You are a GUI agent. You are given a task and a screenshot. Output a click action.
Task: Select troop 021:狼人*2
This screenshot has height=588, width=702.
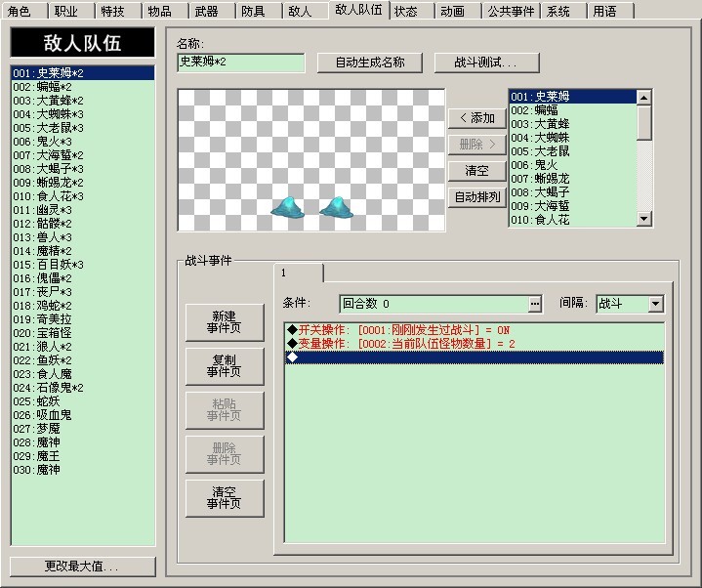(83, 347)
